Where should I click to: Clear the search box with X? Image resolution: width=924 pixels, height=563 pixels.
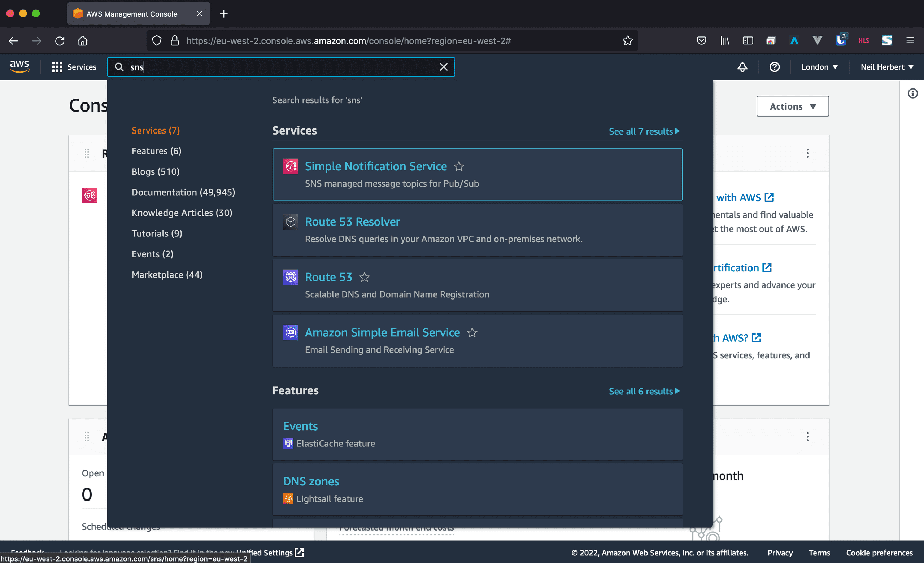coord(444,67)
